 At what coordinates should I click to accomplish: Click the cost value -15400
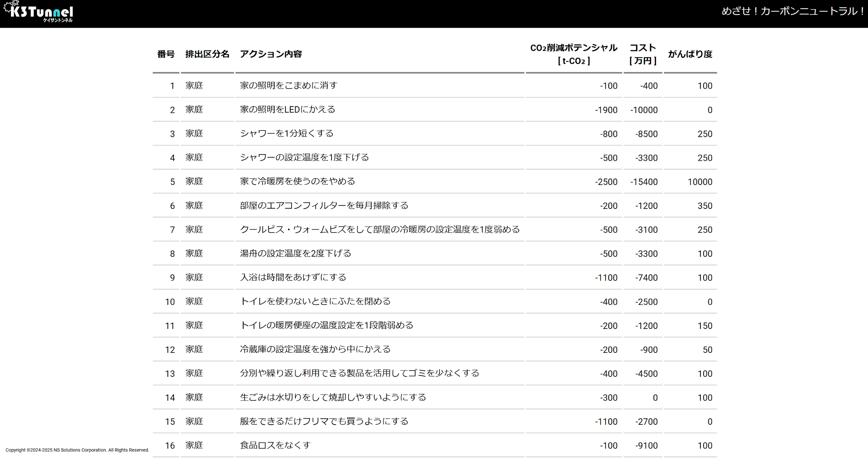(644, 182)
